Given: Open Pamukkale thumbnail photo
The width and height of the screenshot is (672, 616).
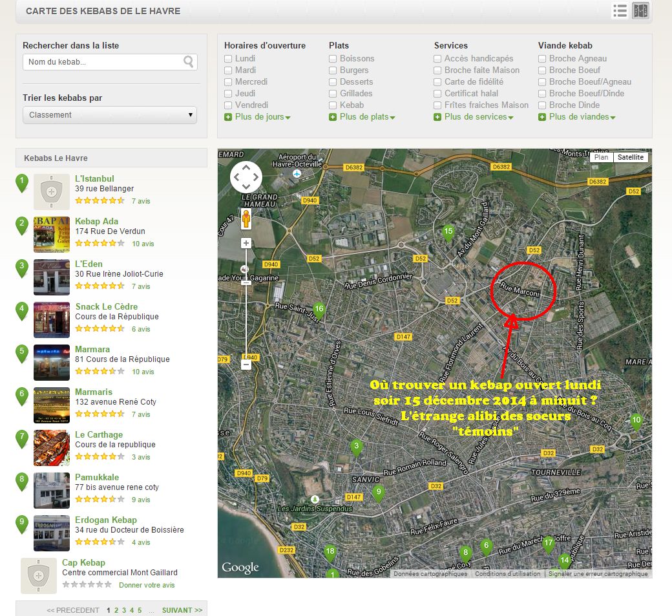Looking at the screenshot, I should point(52,491).
